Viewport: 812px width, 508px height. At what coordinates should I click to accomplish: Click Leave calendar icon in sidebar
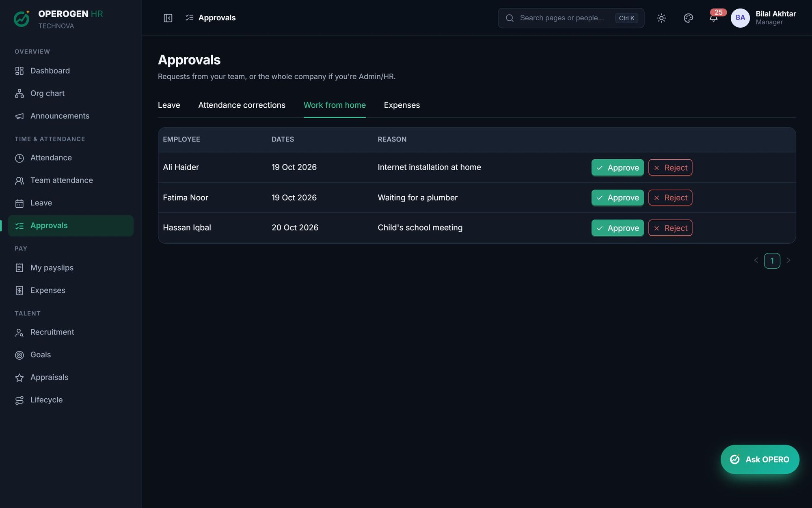(19, 203)
